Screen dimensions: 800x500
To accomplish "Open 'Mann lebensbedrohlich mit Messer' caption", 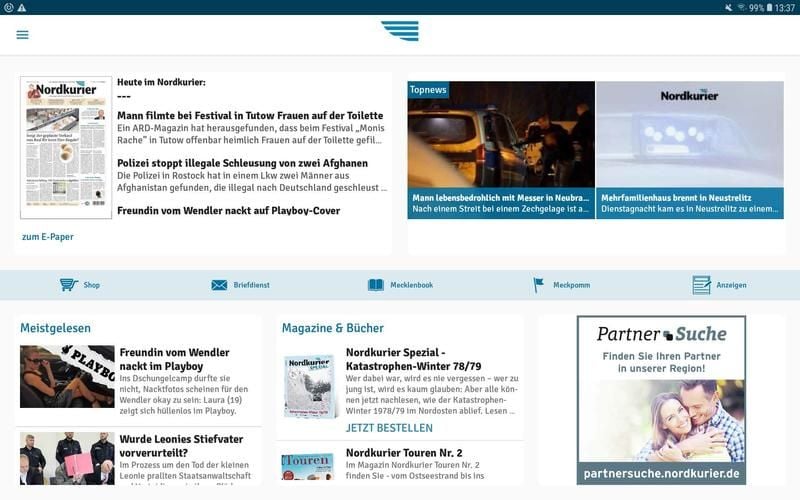I will click(x=501, y=203).
